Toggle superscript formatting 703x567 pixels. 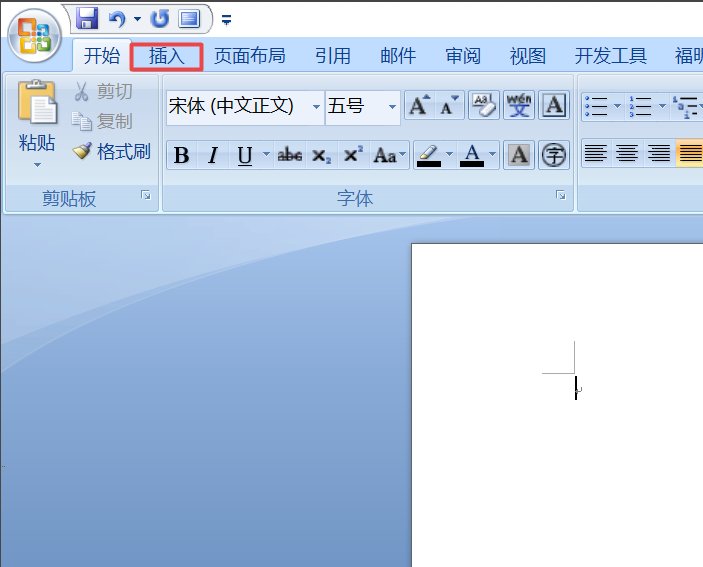tap(353, 155)
